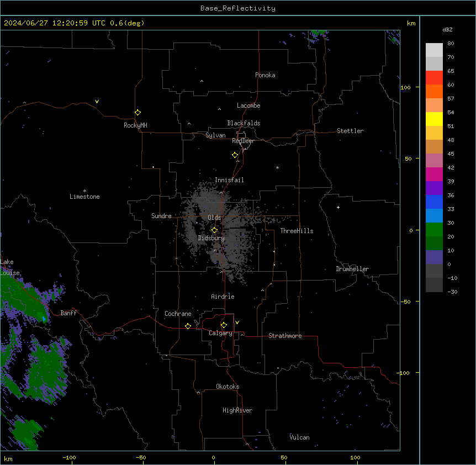Viewport: 476px width, 465px height.
Task: Click the yellow diamond marker below Cochrane
Action: [x=188, y=326]
